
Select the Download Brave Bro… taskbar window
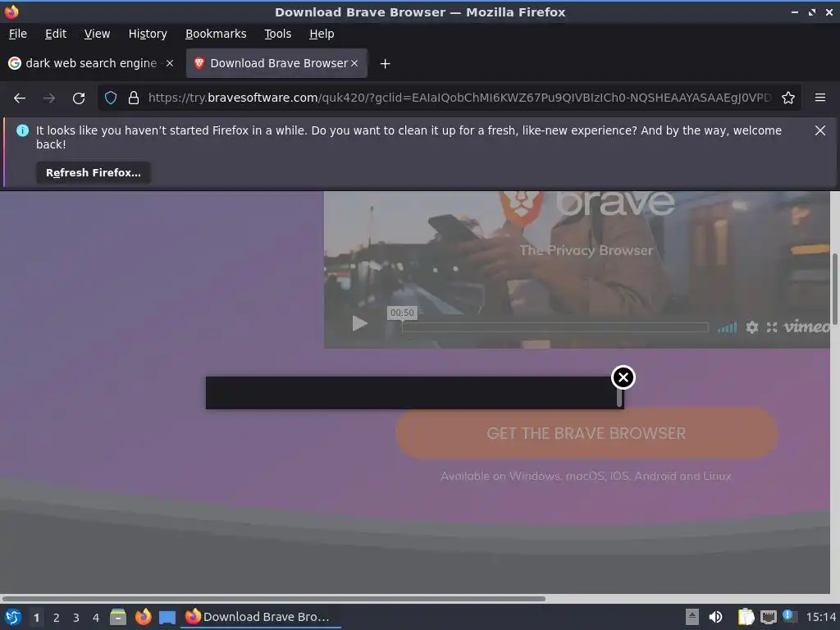pos(260,617)
